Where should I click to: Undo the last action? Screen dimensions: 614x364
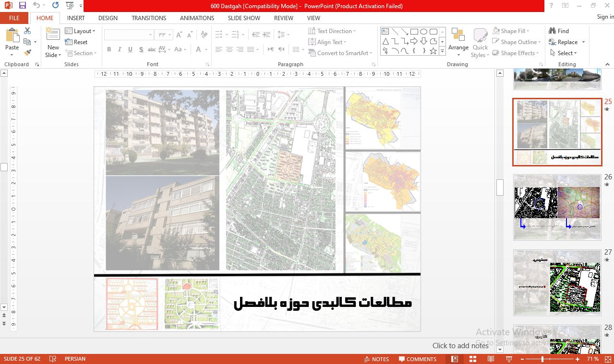coord(36,6)
